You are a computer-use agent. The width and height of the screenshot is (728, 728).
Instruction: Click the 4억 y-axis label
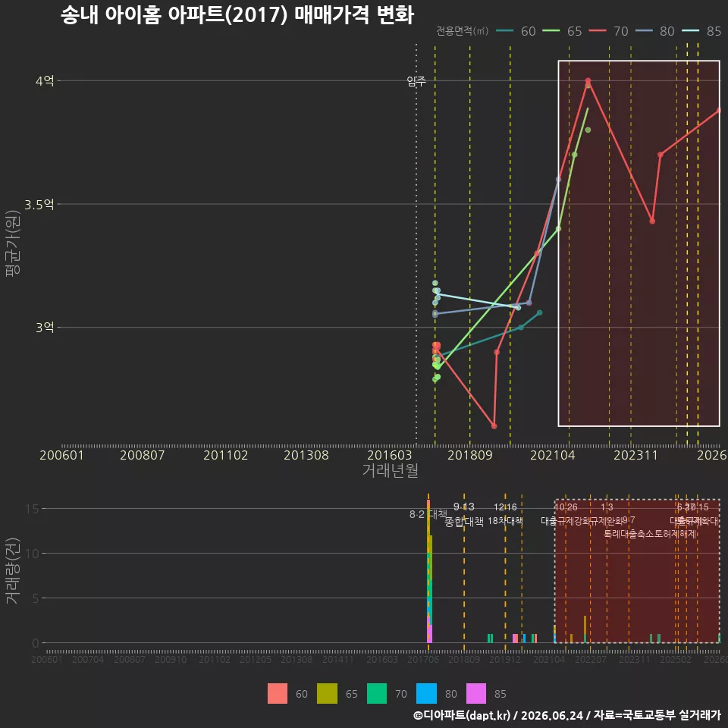45,81
